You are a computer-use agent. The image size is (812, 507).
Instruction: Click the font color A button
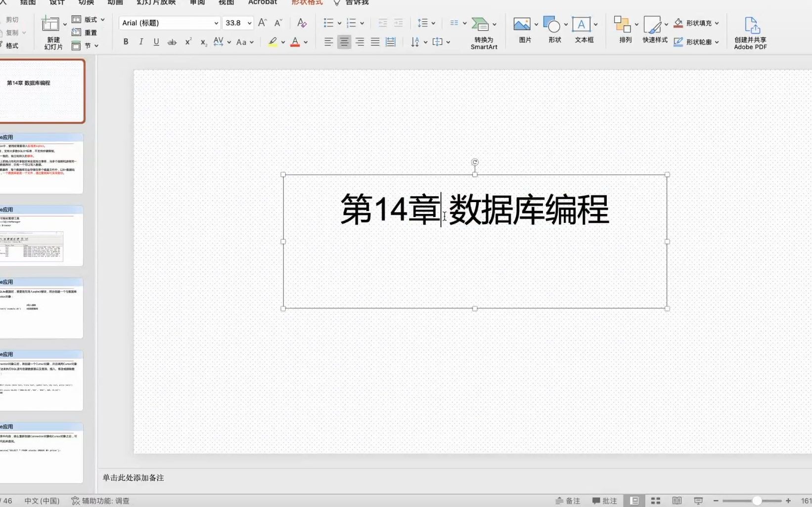[x=295, y=42]
